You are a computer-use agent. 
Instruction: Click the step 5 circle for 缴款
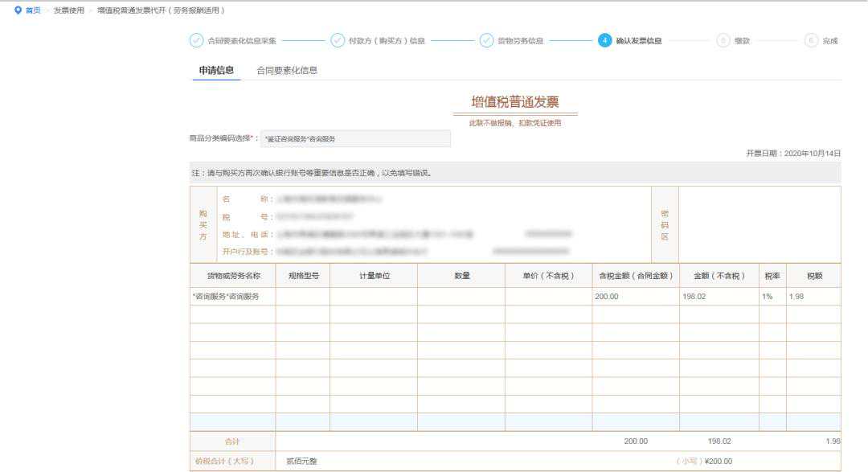[723, 40]
